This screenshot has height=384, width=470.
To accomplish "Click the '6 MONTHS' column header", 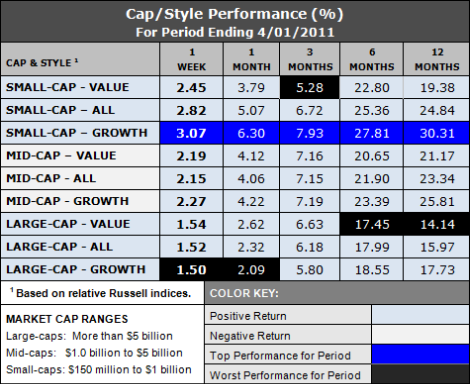I will click(x=372, y=59).
